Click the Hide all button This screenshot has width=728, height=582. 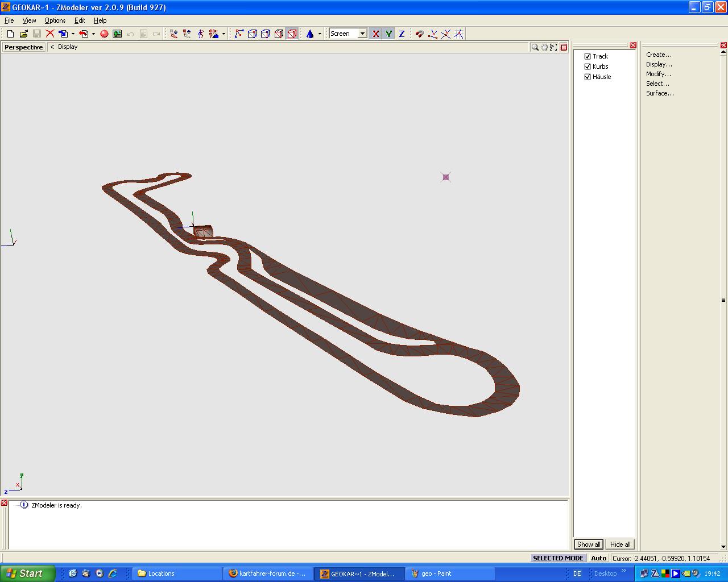(620, 544)
